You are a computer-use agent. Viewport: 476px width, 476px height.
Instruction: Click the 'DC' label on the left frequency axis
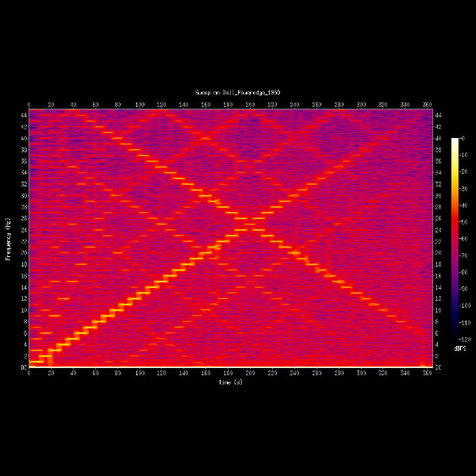pyautogui.click(x=24, y=367)
